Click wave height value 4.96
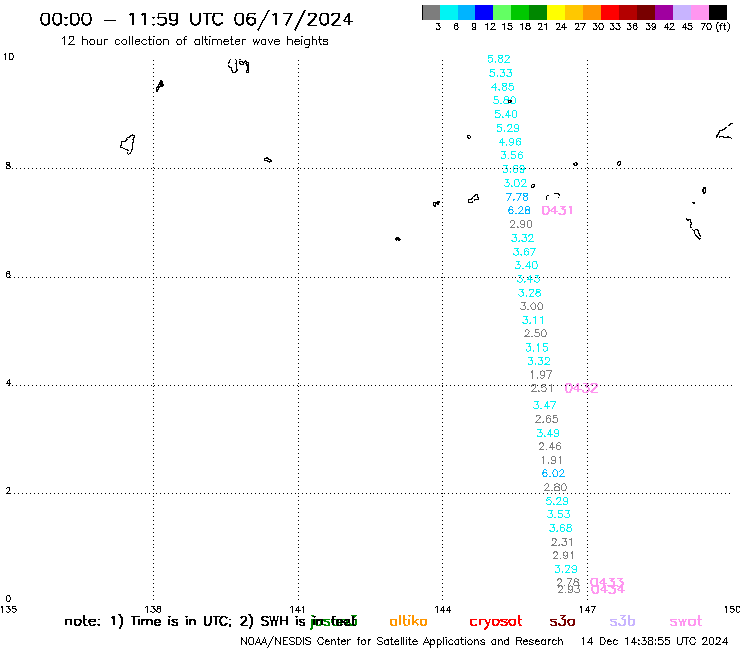 [510, 142]
